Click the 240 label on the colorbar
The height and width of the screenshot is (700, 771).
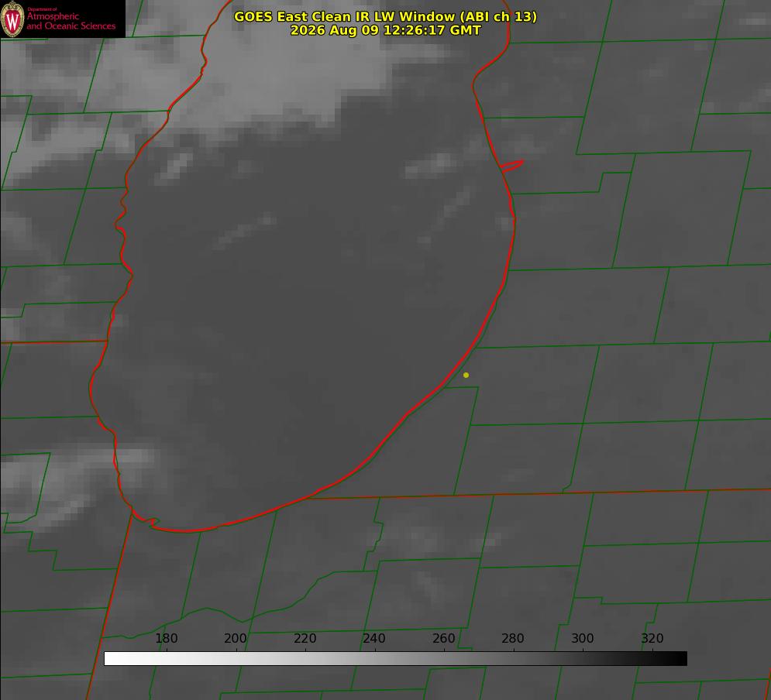(x=374, y=638)
